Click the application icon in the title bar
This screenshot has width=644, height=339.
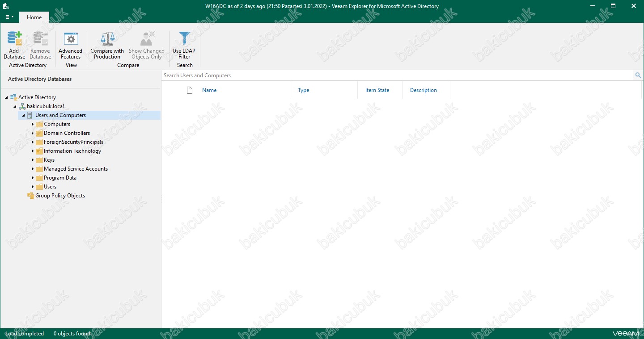point(6,6)
